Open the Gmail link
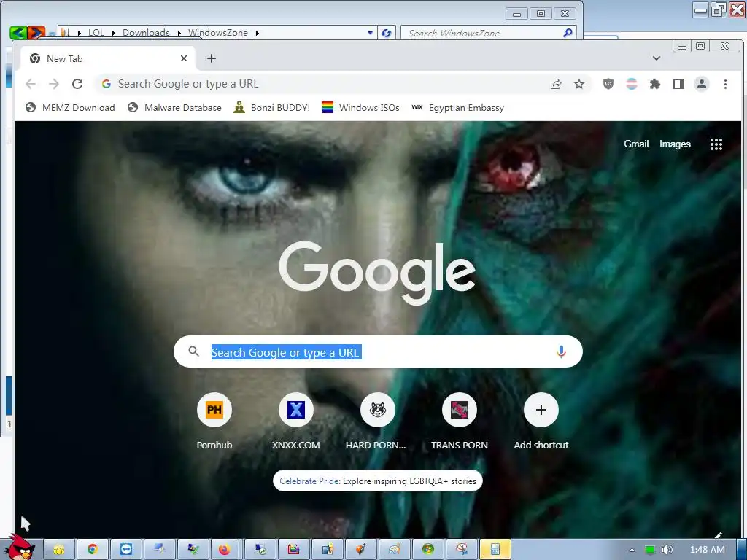This screenshot has height=560, width=747. [636, 144]
